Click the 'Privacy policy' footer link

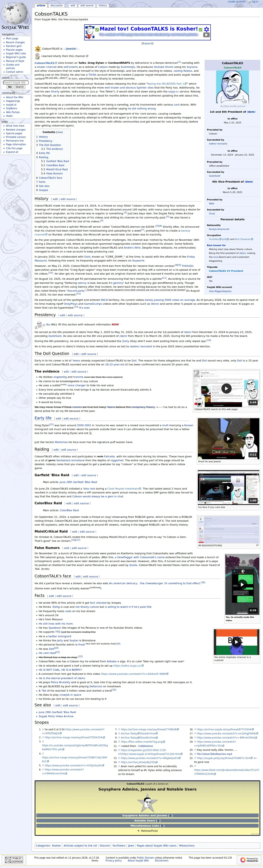tap(113, 860)
